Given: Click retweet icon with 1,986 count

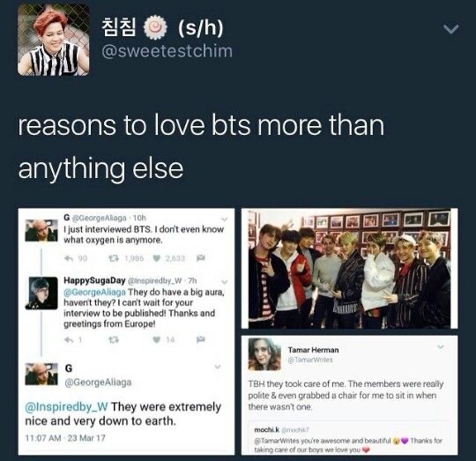Looking at the screenshot, I should pos(114,258).
